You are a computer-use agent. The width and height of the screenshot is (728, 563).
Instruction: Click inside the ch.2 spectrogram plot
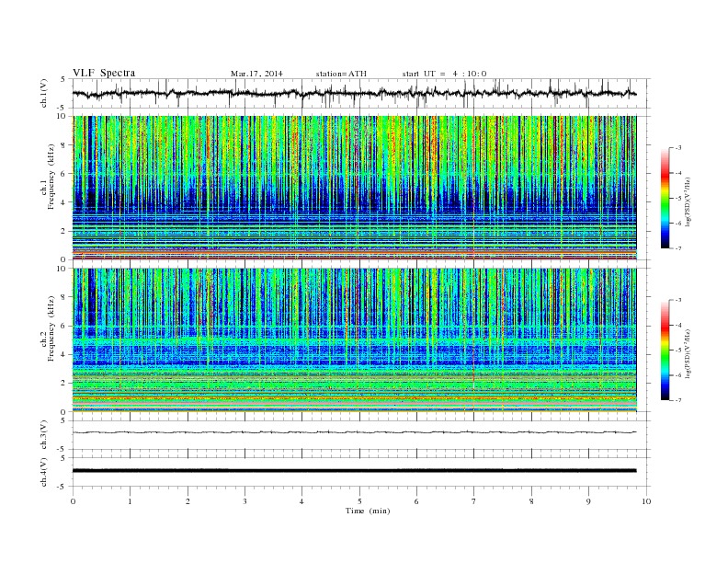(x=354, y=340)
